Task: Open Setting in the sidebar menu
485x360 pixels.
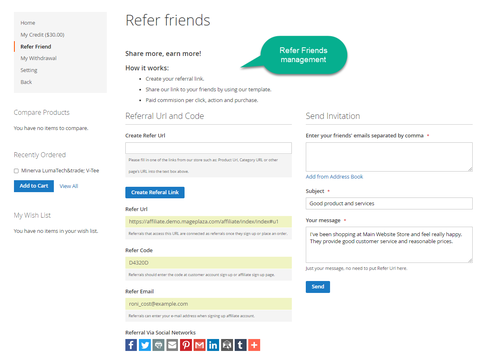Action: coord(29,70)
